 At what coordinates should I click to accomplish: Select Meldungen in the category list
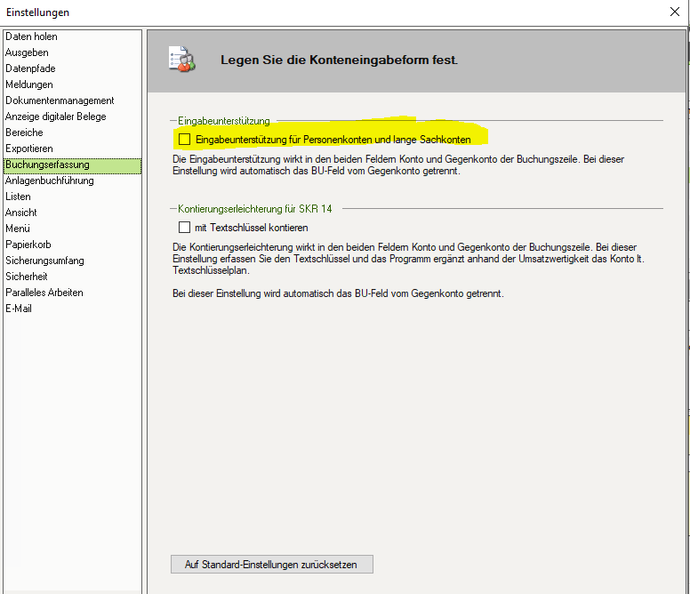coord(29,85)
